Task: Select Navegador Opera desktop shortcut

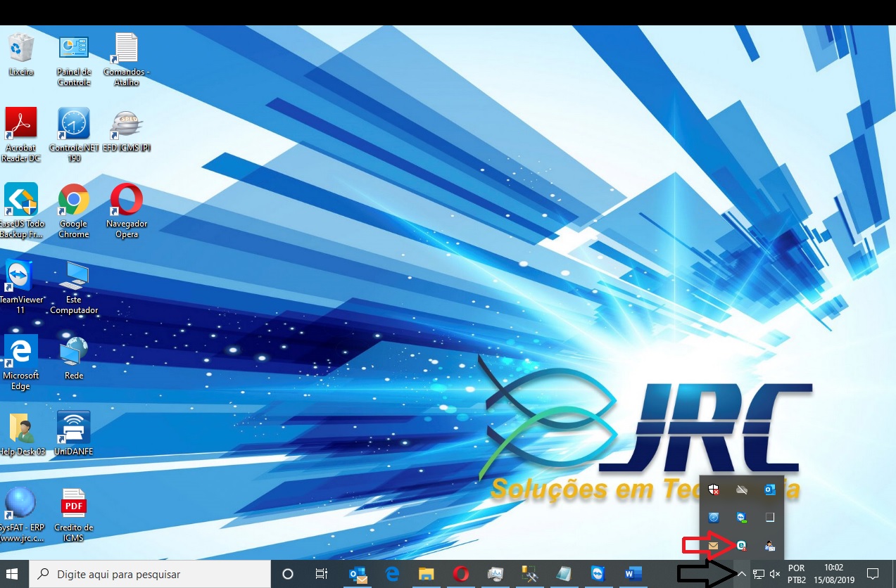Action: [x=127, y=211]
